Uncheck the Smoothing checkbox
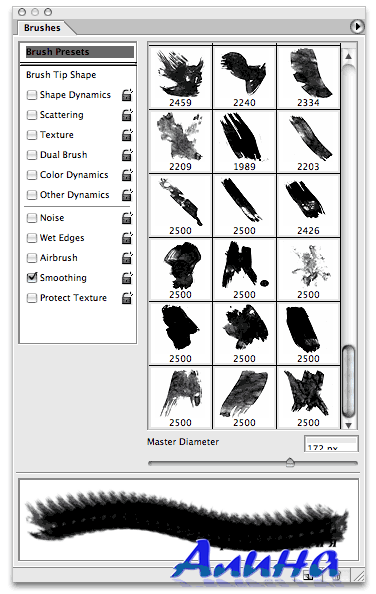Viewport: 376px width, 594px height. click(x=32, y=278)
